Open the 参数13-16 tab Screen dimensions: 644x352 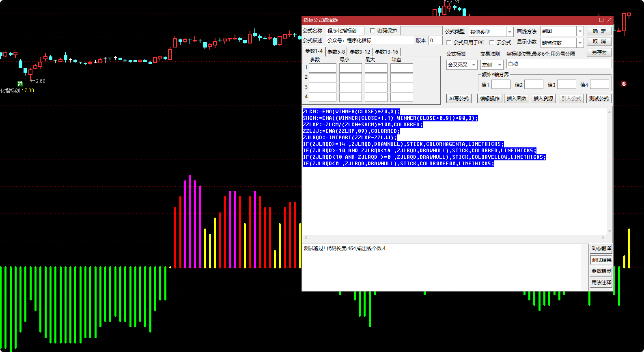tap(386, 52)
